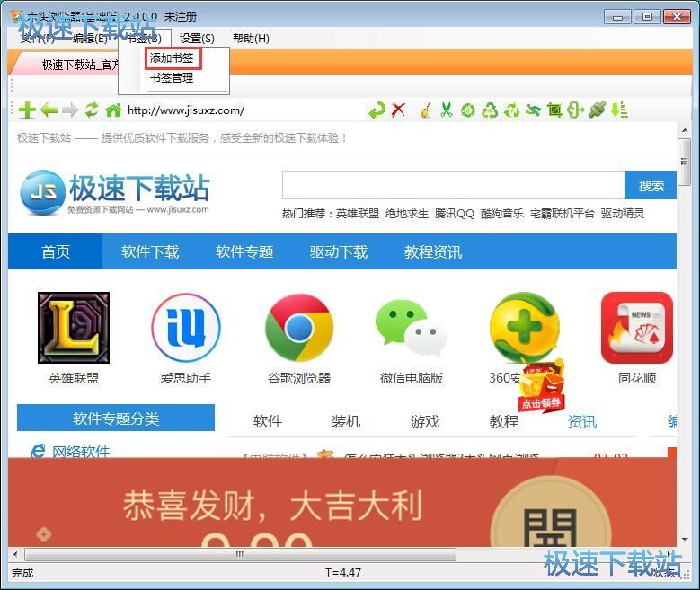Click the green download list icon
Image resolution: width=700 pixels, height=590 pixels.
tap(619, 110)
